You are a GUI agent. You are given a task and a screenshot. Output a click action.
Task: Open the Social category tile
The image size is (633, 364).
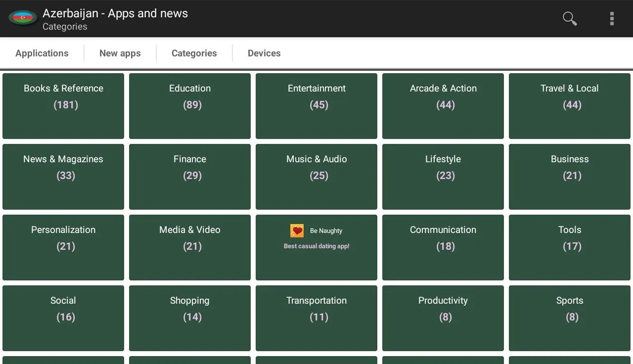(63, 318)
